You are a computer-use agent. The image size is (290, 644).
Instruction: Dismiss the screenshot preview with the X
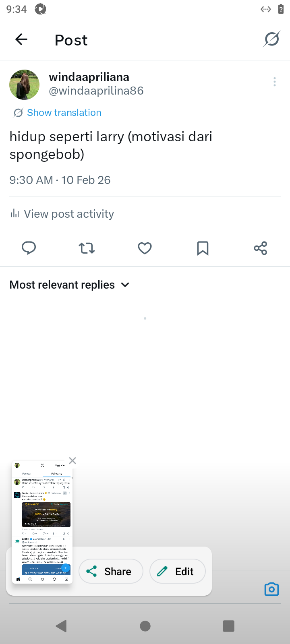tap(72, 460)
